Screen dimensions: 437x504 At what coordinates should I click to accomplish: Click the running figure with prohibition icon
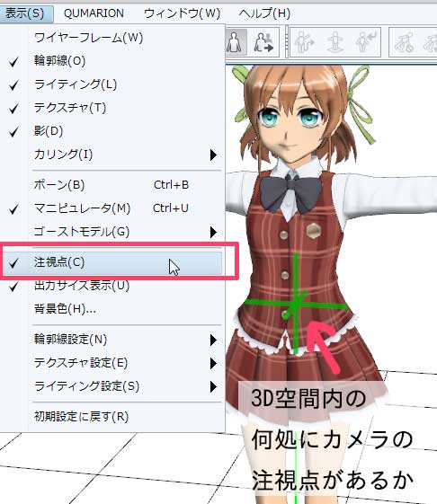(x=405, y=42)
